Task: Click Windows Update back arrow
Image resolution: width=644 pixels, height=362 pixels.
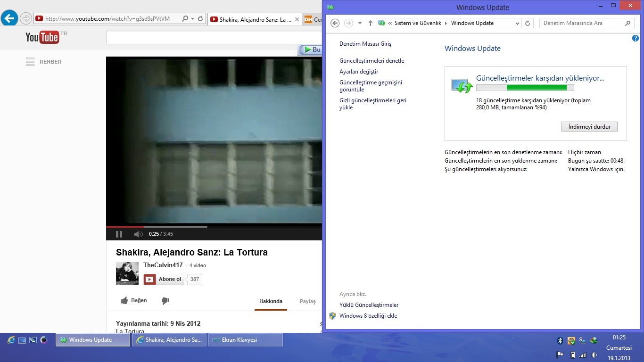Action: [335, 23]
